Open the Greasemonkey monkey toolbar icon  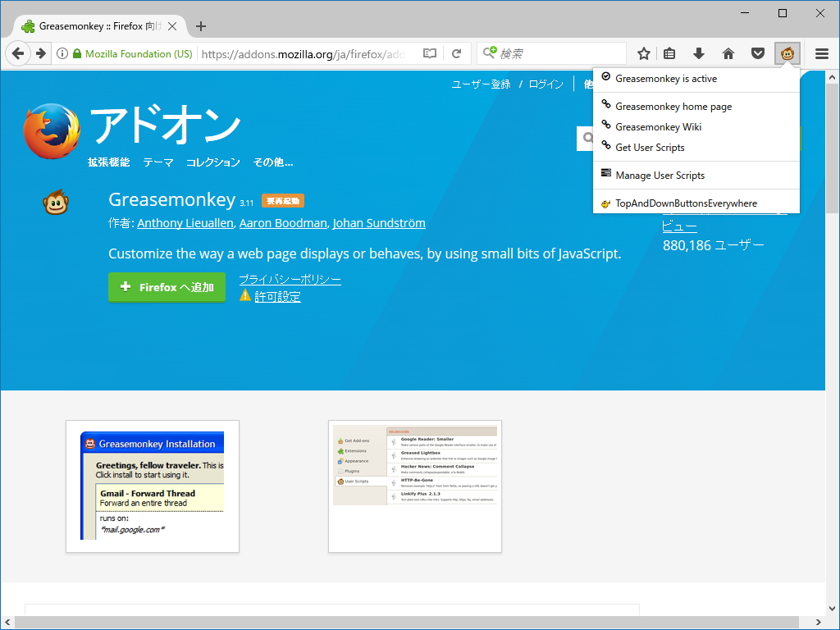click(787, 52)
